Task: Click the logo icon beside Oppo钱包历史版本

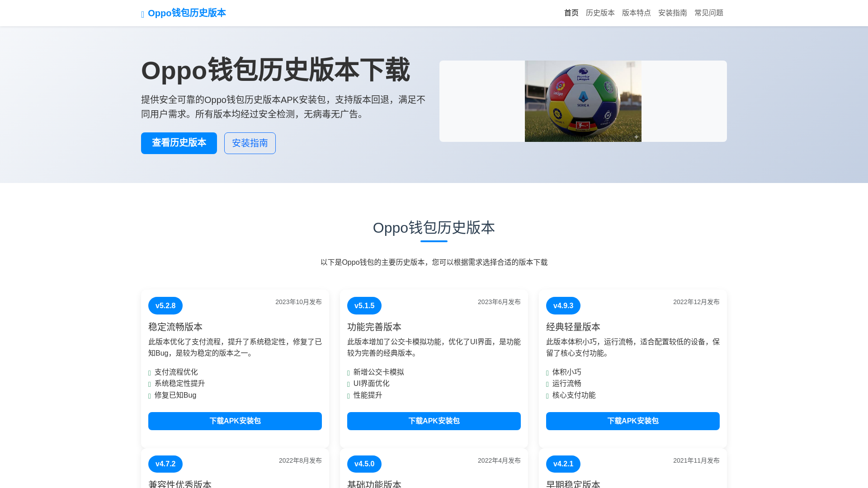Action: coord(143,15)
